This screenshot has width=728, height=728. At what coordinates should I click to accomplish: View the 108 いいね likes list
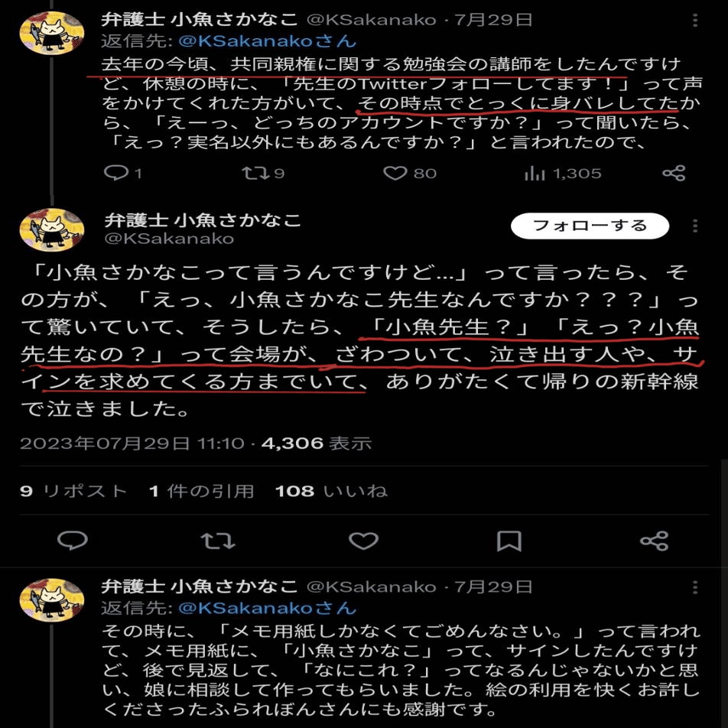(331, 491)
